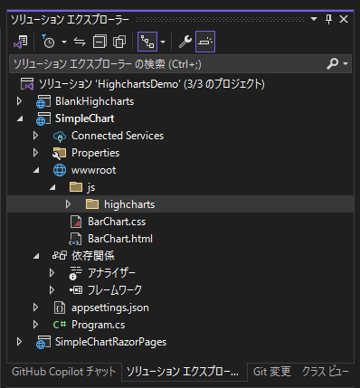360x388 pixels.
Task: Expand the SimpleChartRazorPages project
Action: 19,342
